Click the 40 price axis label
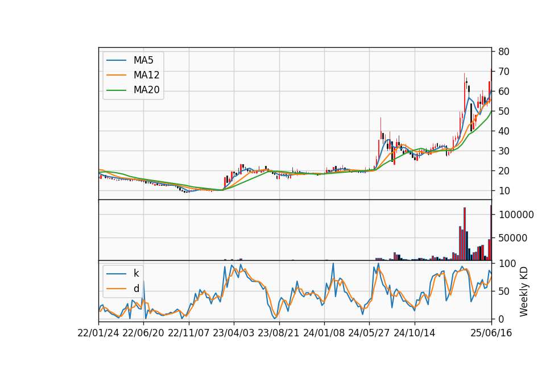Image resolution: width=546 pixels, height=392 pixels. pyautogui.click(x=504, y=131)
